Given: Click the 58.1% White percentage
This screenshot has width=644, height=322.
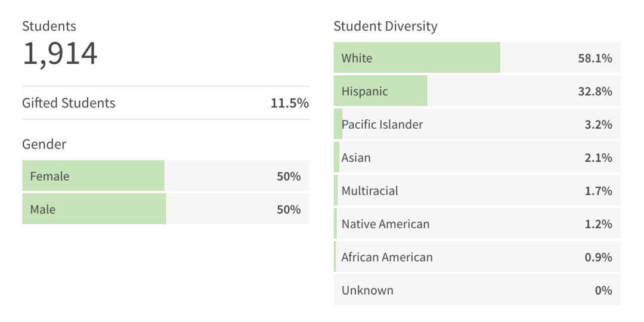Looking at the screenshot, I should coord(595,58).
